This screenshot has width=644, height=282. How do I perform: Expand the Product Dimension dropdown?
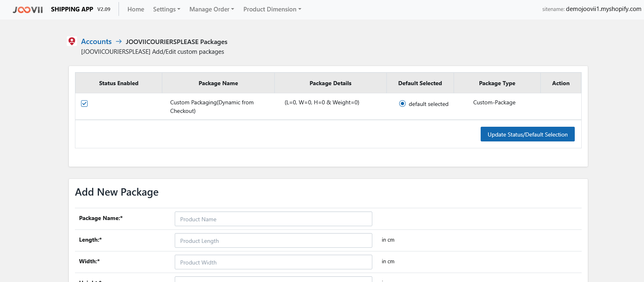[272, 9]
